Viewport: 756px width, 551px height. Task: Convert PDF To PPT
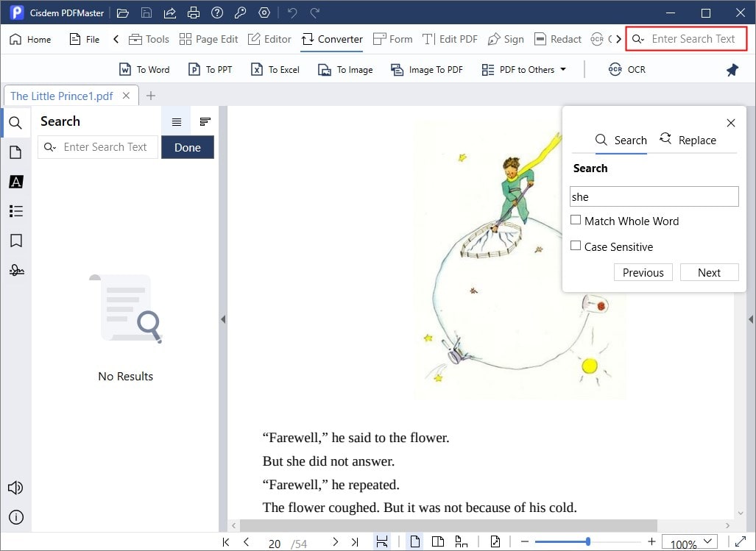point(210,70)
